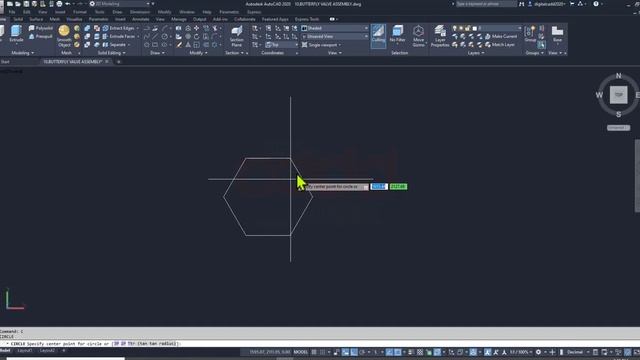This screenshot has width=640, height=360.
Task: Toggle ortho mode in status bar
Action: [x=354, y=352]
